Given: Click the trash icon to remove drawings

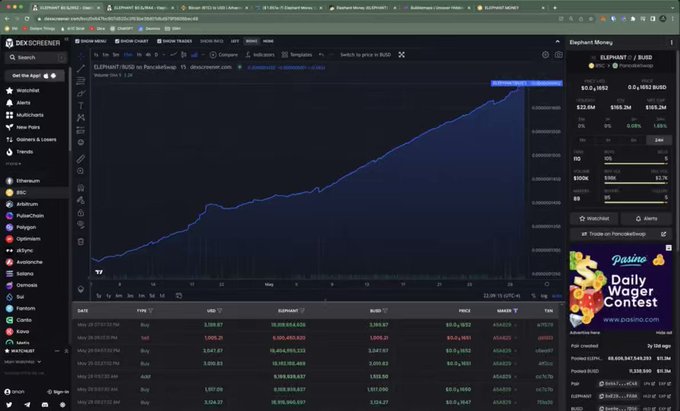Looking at the screenshot, I should coord(81,241).
